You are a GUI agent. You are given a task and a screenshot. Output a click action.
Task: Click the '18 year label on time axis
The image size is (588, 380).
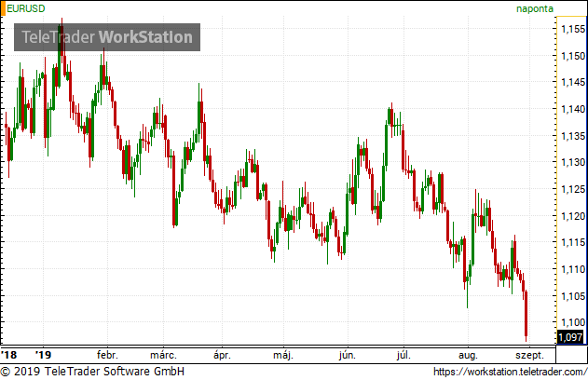[x=9, y=355]
